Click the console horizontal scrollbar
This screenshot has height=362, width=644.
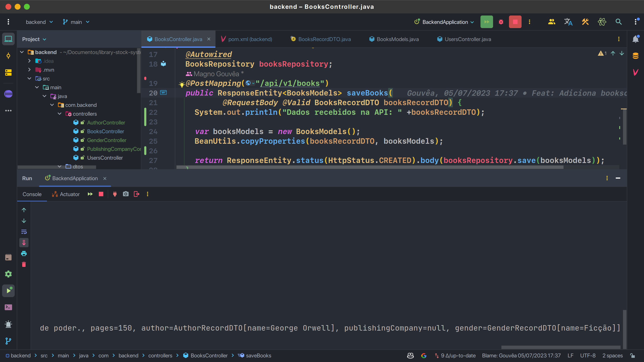561,347
